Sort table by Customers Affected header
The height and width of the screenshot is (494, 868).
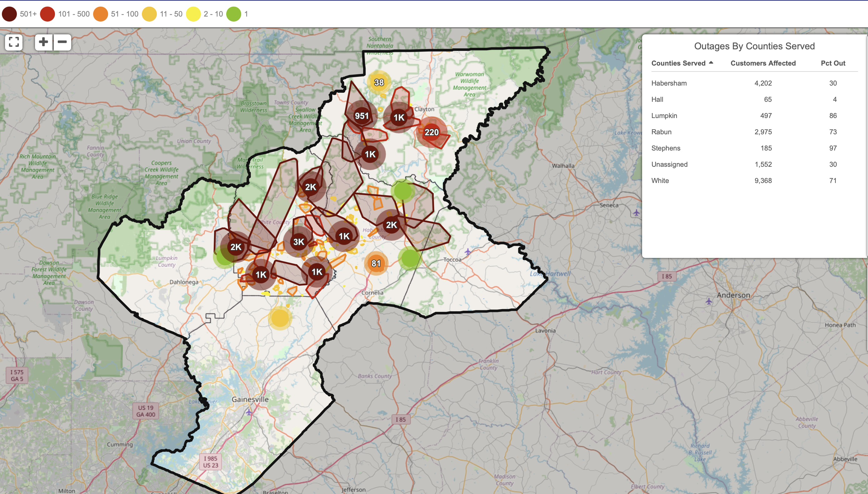click(x=763, y=63)
